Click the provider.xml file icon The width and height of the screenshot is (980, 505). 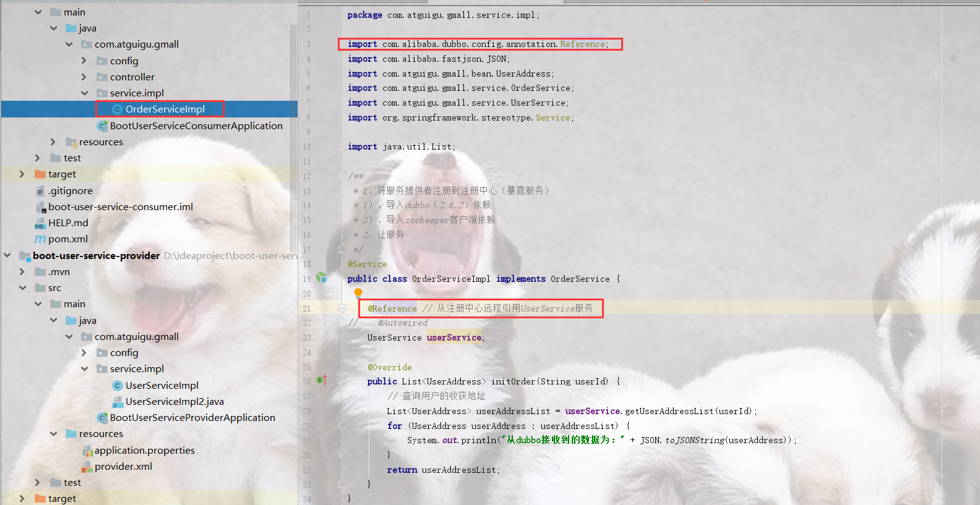(87, 467)
